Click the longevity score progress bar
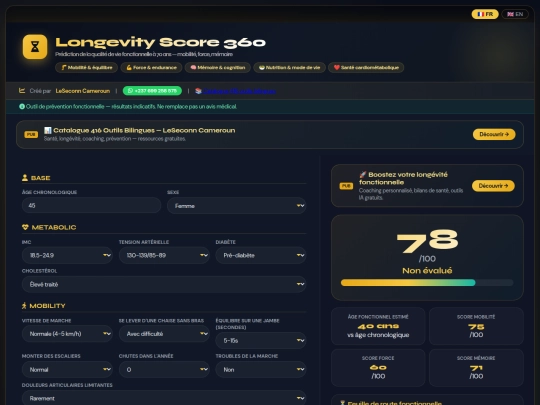Viewport: 540px width, 405px height. [x=427, y=283]
